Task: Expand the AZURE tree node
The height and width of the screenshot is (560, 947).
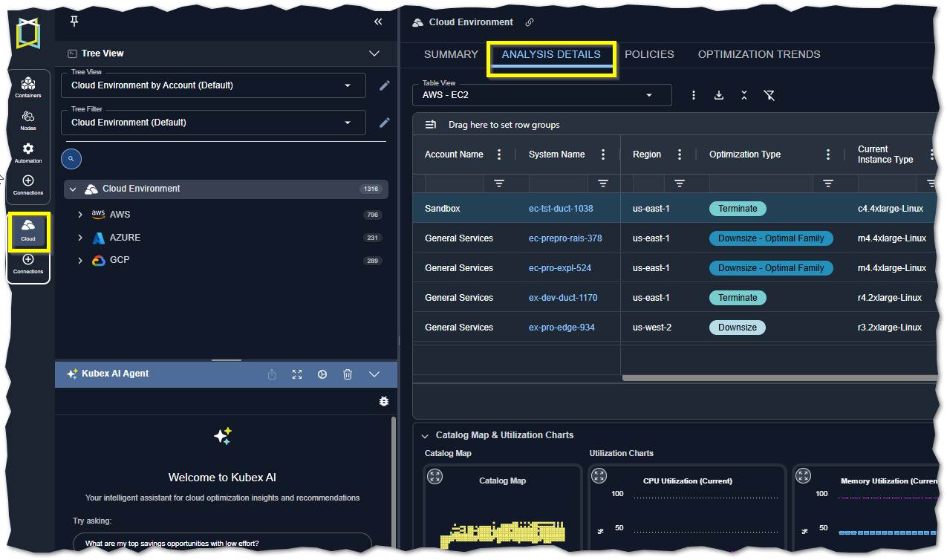Action: [x=80, y=238]
